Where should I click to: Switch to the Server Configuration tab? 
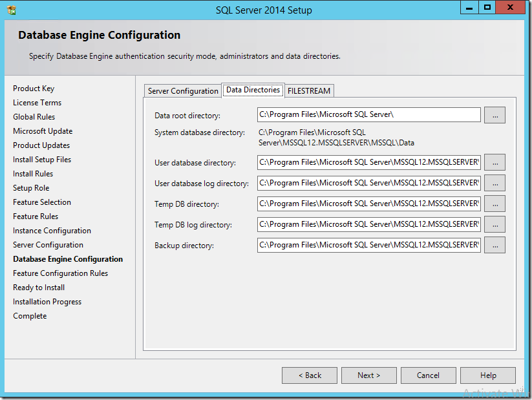[183, 91]
